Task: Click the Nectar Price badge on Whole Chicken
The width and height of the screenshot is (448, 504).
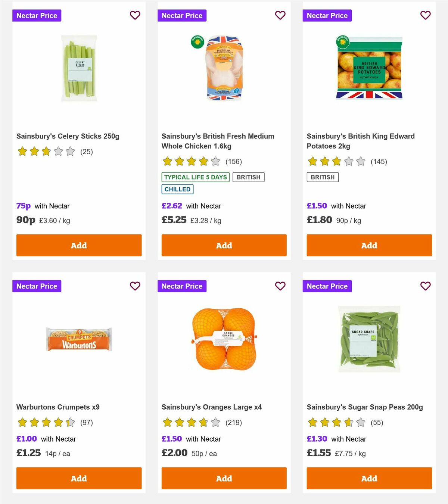Action: (x=182, y=15)
